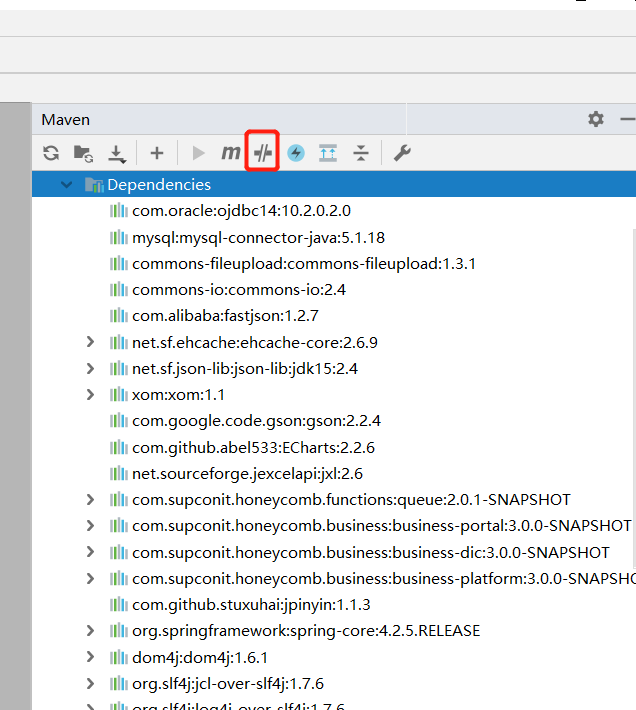
Task: Run Maven build with play icon
Action: (x=198, y=153)
